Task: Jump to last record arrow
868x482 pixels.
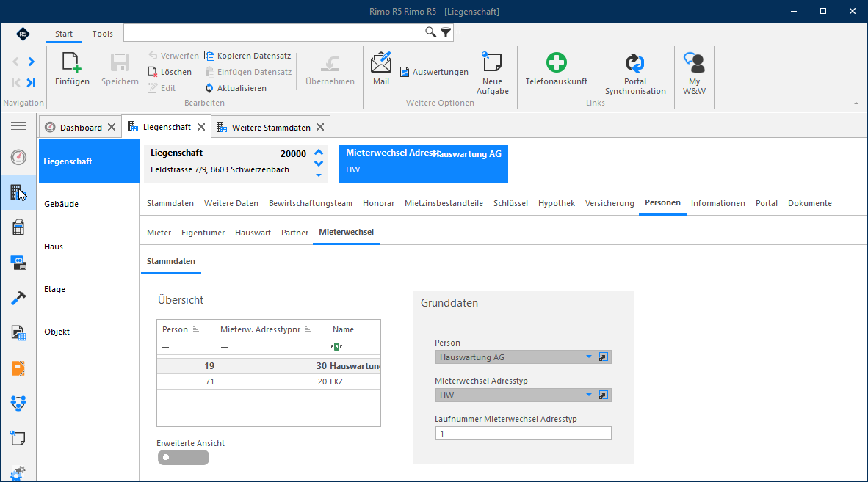Action: click(32, 82)
